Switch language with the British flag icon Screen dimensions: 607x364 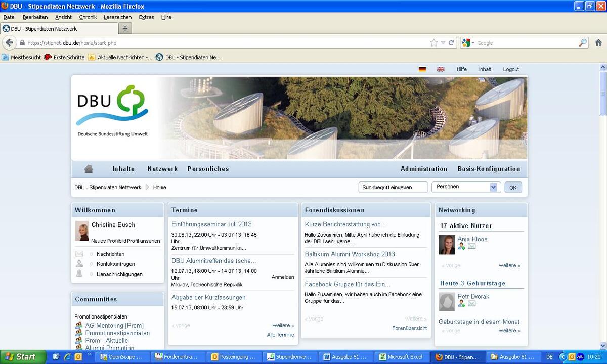coord(441,69)
